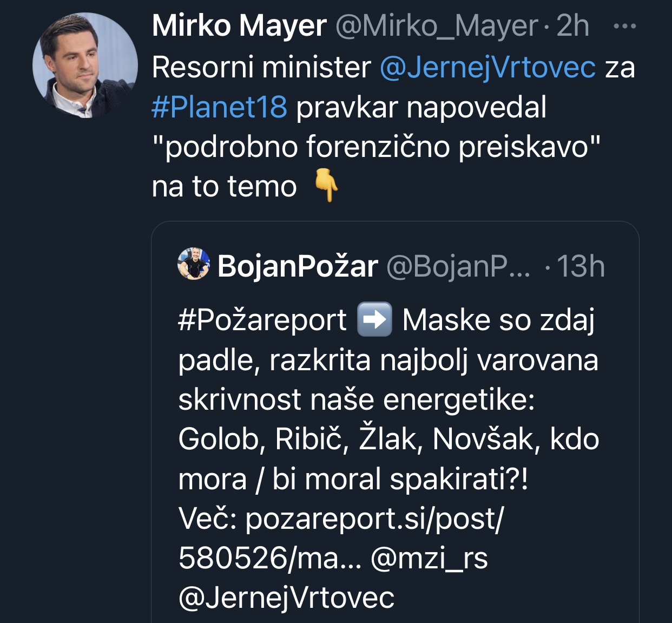The height and width of the screenshot is (623, 672).
Task: Open the tweet's more options menu
Action: tap(625, 26)
